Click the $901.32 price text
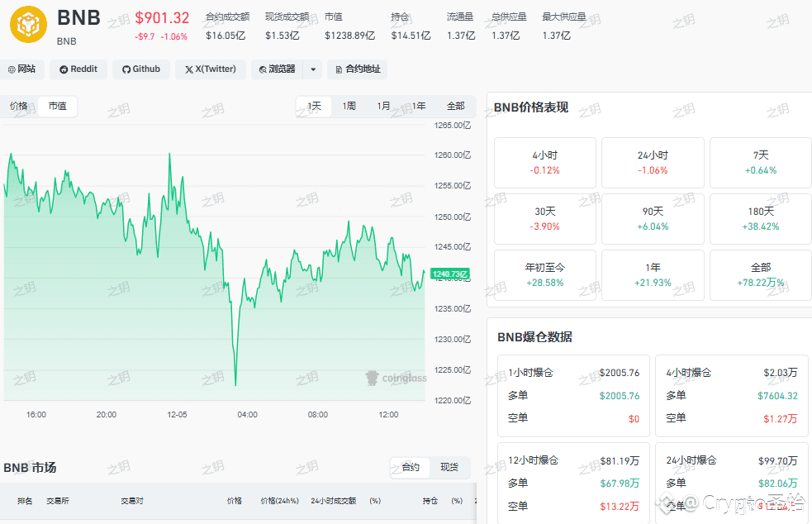The image size is (812, 524). [162, 18]
